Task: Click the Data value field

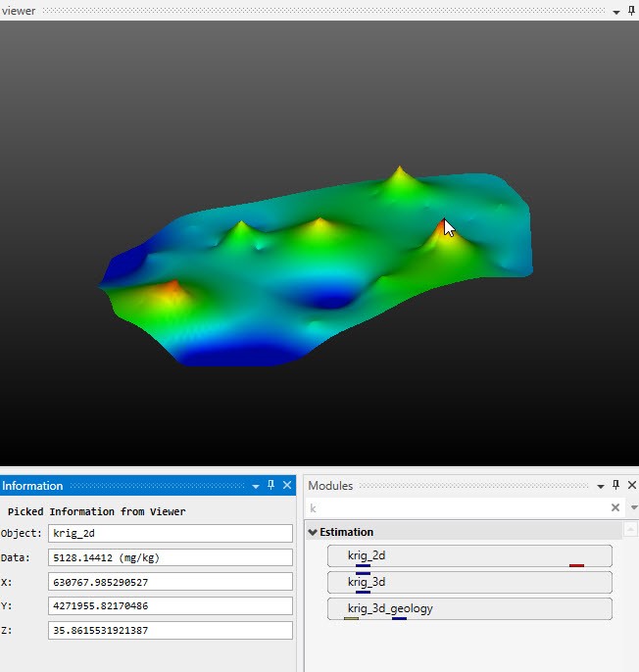Action: pos(170,557)
